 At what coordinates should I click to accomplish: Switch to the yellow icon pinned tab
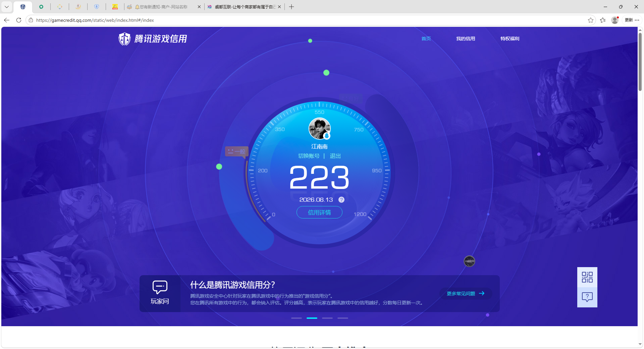point(115,7)
